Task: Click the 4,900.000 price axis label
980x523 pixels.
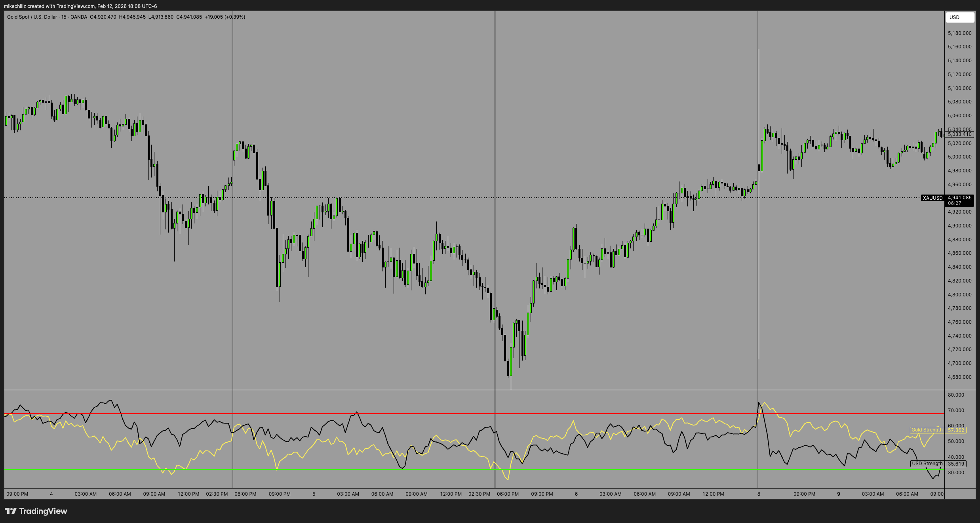Action: [x=959, y=226]
